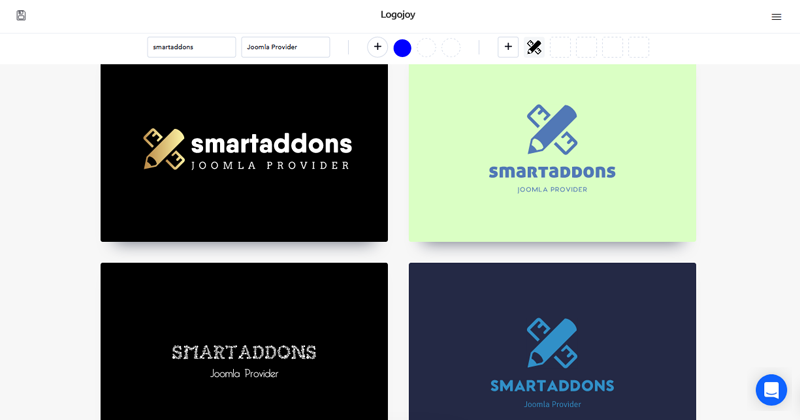Click 'JOOMLA PROVIDER' text on green card
Viewport: 800px width, 420px height.
pyautogui.click(x=552, y=189)
